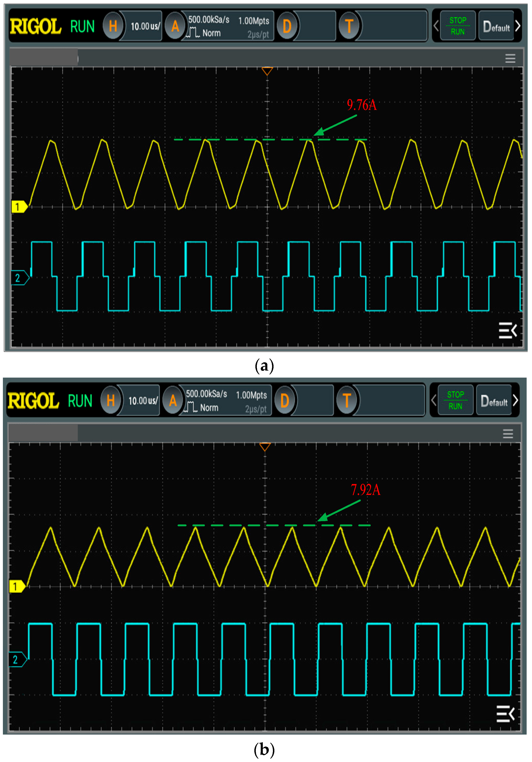The height and width of the screenshot is (762, 532).
Task: Select yellow channel 1 marker in top scope
Action: [19, 207]
